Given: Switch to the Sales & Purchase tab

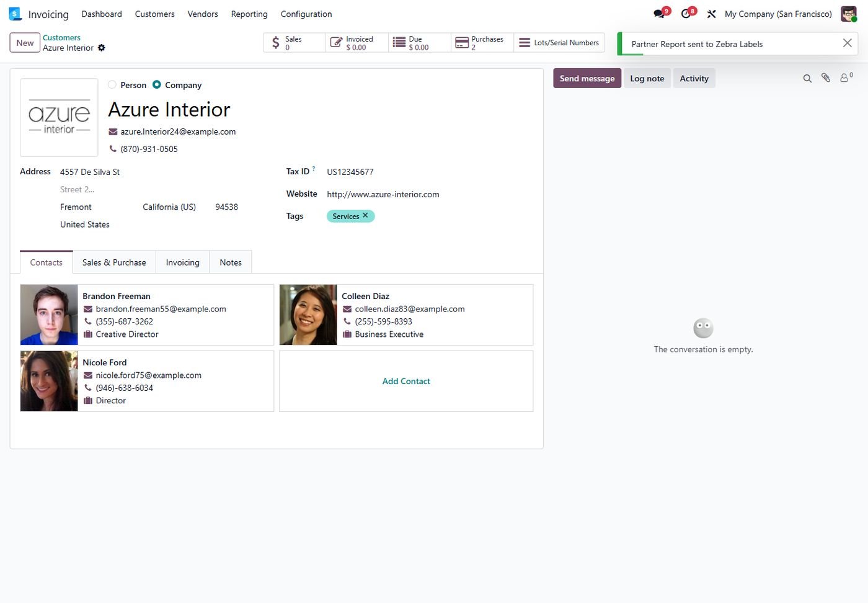Looking at the screenshot, I should pos(114,262).
